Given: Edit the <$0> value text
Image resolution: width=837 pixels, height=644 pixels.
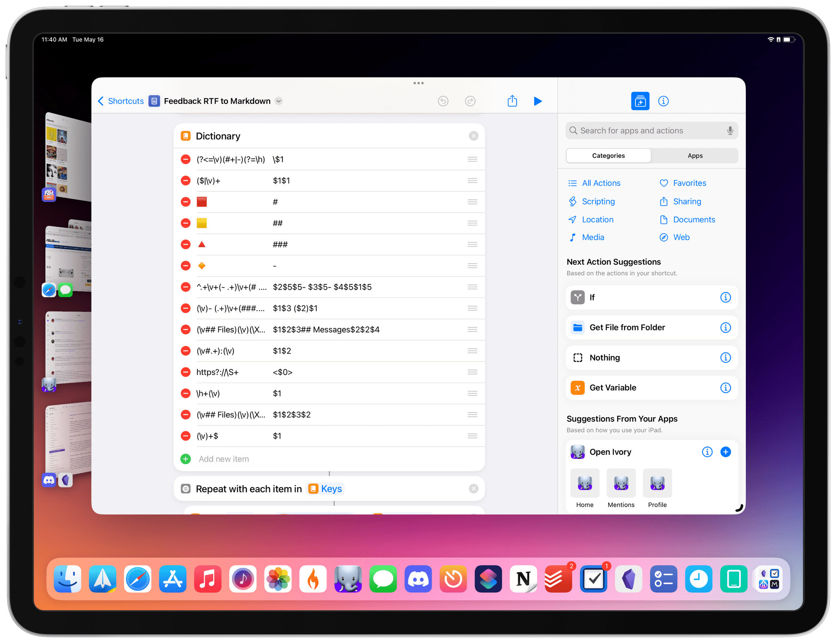Looking at the screenshot, I should coord(283,372).
